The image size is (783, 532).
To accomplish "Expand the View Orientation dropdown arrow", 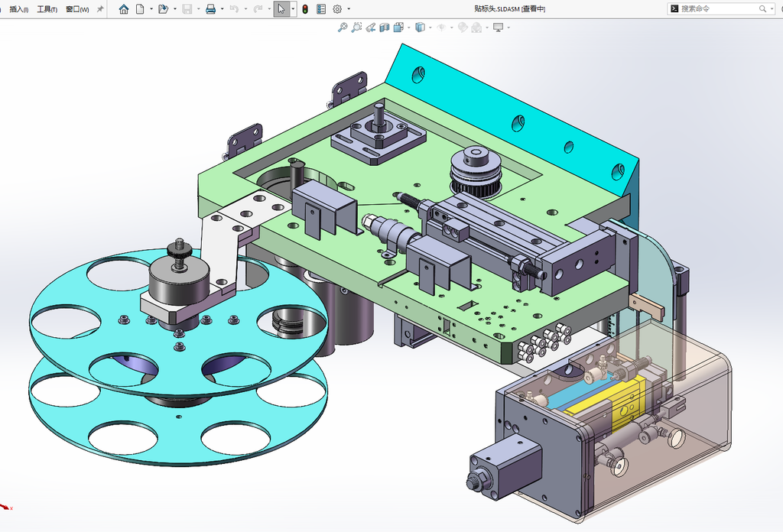I will tap(409, 28).
